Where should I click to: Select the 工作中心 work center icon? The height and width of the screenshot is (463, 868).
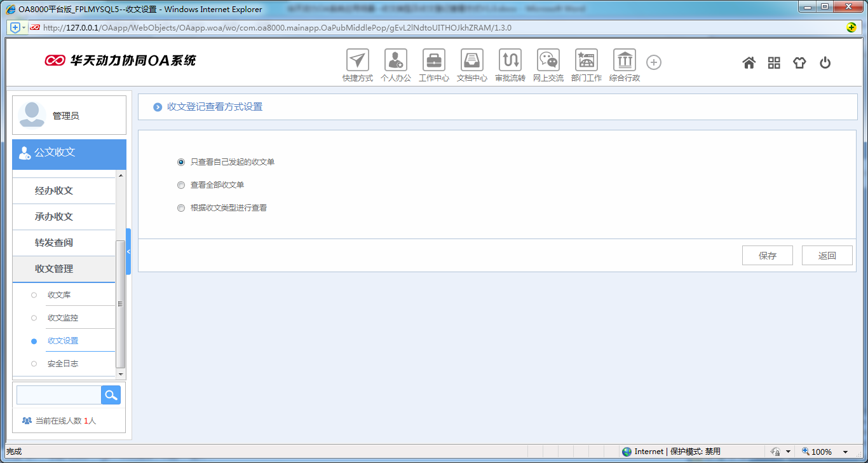(x=433, y=62)
